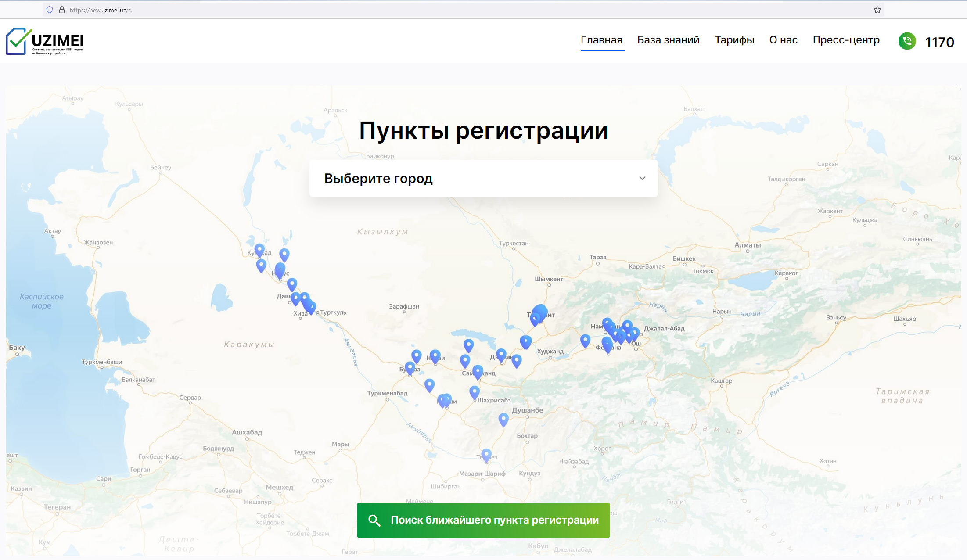Select the map pin at Самарканд
Image resolution: width=967 pixels, height=560 pixels.
[x=478, y=372]
